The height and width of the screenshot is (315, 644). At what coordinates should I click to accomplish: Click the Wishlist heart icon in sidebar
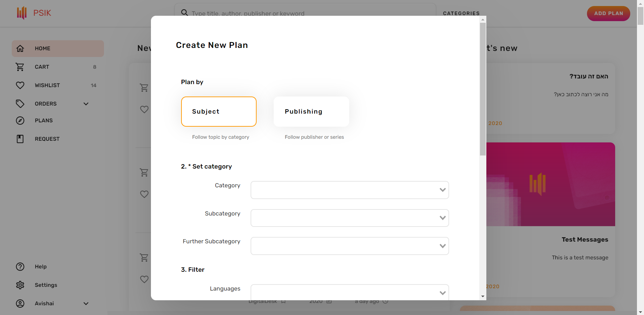20,85
